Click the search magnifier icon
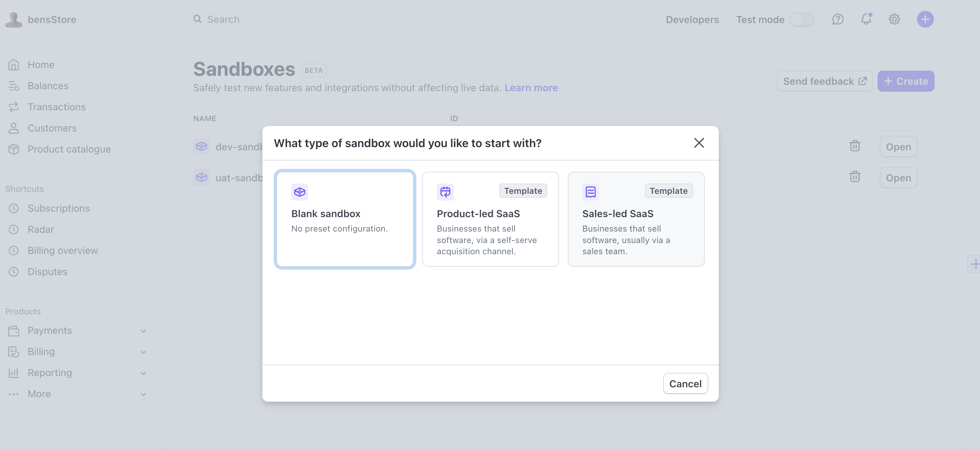Viewport: 980px width, 449px height. tap(197, 19)
